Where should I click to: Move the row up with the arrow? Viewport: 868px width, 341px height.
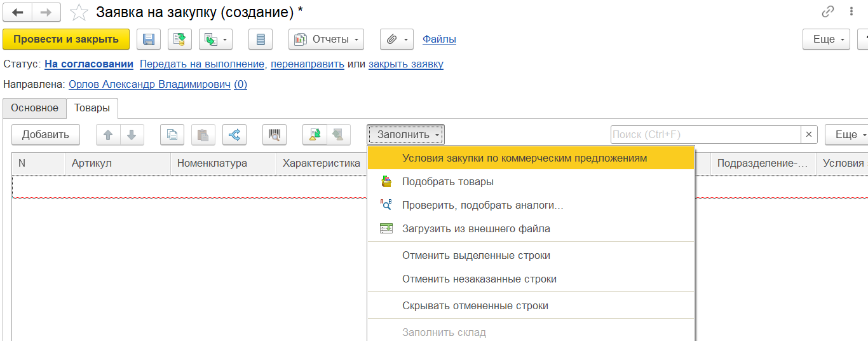click(x=108, y=135)
